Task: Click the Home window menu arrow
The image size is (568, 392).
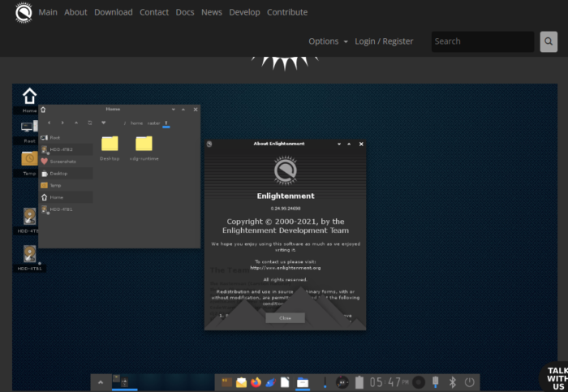Action: (x=174, y=110)
